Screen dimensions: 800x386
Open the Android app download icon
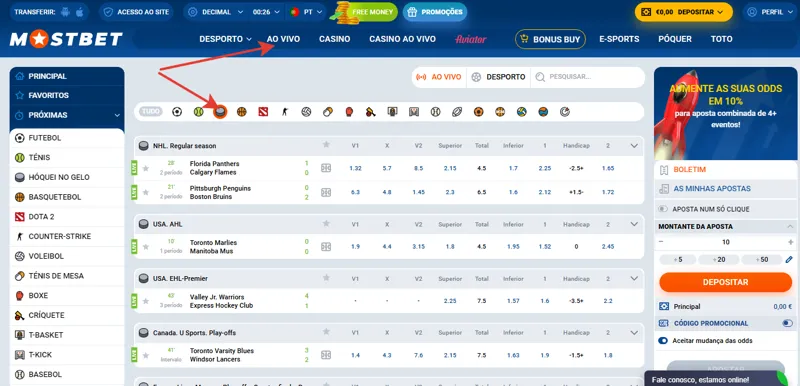64,12
